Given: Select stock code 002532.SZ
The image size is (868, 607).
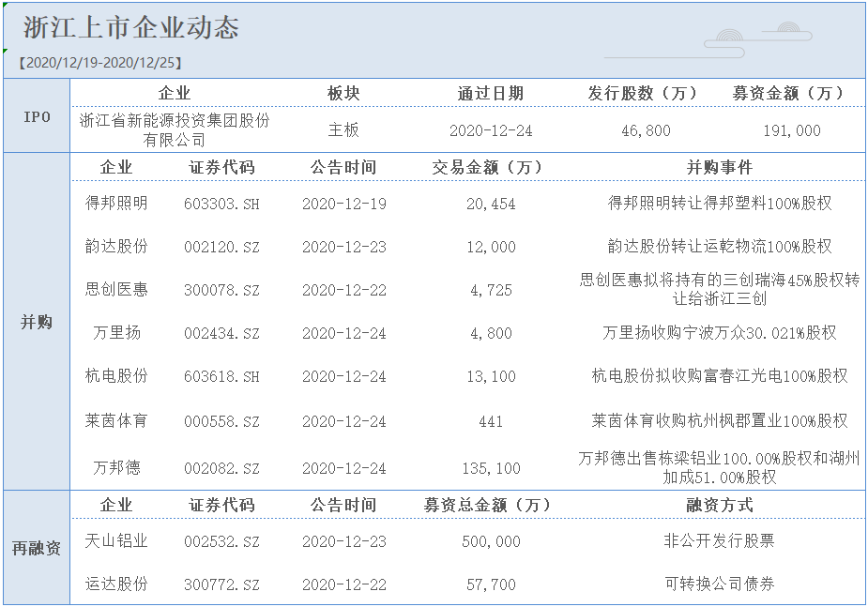Looking at the screenshot, I should click(x=221, y=541).
